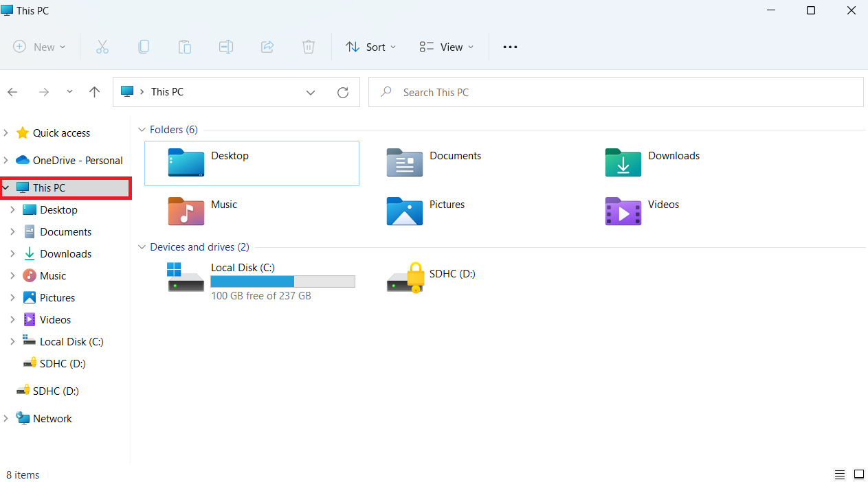Viewport: 868px width, 482px height.
Task: Click the Paste clipboard icon
Action: 185,47
